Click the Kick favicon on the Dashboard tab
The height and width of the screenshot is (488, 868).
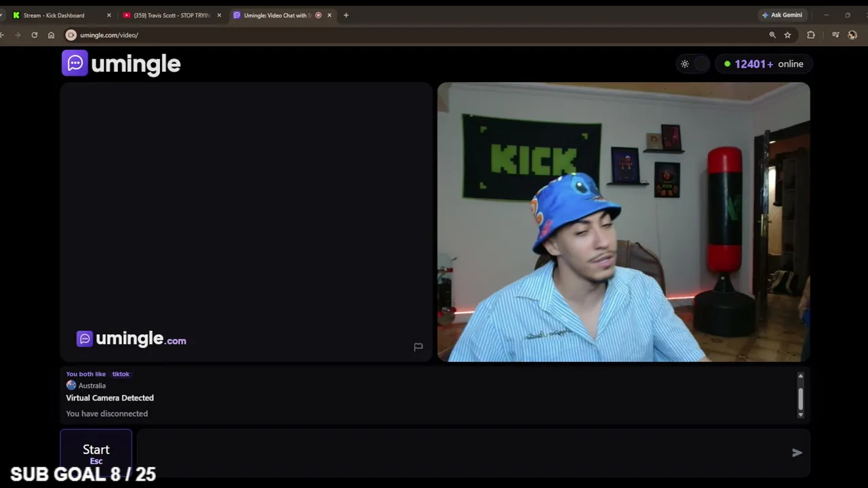click(x=16, y=15)
